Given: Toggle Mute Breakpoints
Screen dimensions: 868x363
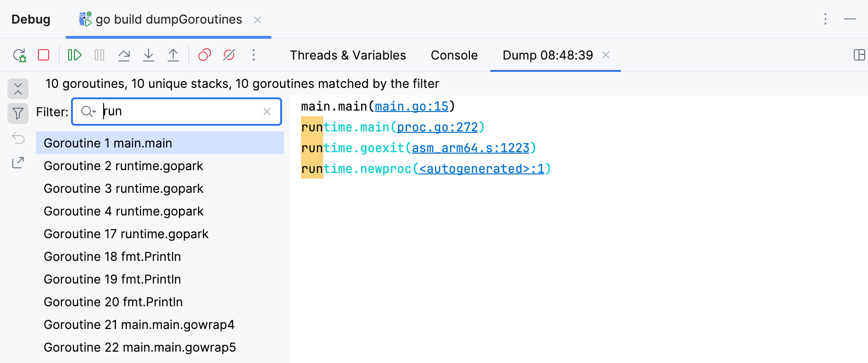Looking at the screenshot, I should 229,55.
